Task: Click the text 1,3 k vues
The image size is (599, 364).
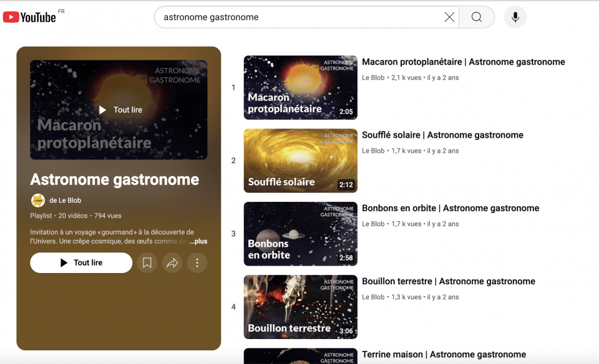Action: [406, 297]
